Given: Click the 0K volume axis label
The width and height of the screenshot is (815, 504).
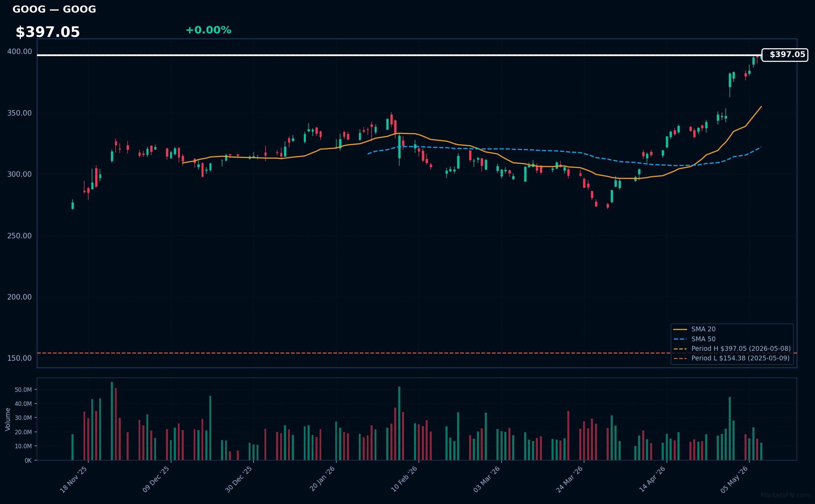Looking at the screenshot, I should (x=28, y=461).
